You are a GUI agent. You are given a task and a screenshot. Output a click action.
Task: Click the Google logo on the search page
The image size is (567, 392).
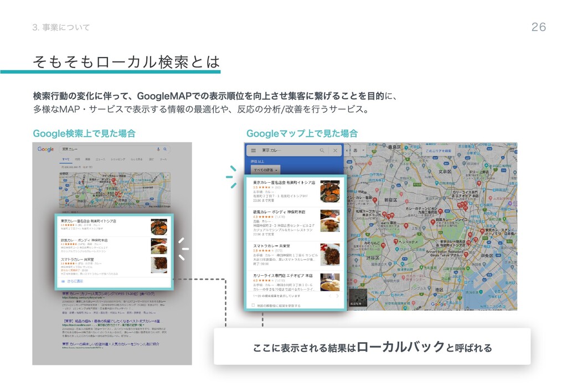pyautogui.click(x=45, y=149)
